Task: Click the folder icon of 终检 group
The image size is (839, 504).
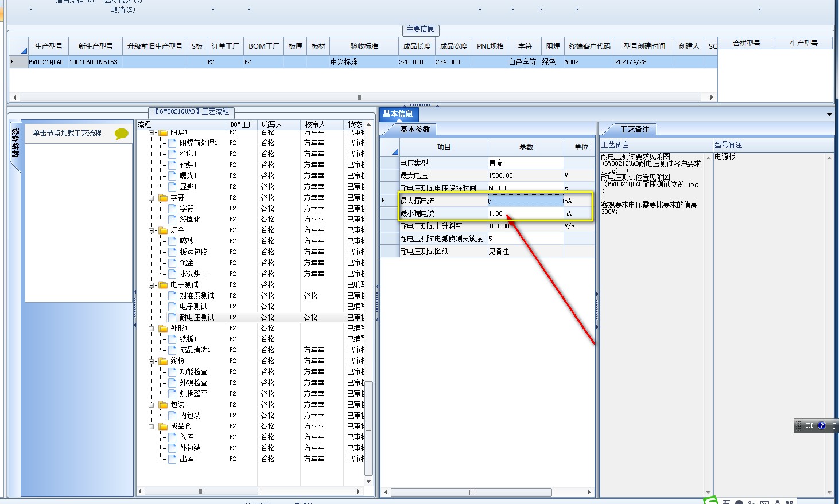Action: coord(163,361)
